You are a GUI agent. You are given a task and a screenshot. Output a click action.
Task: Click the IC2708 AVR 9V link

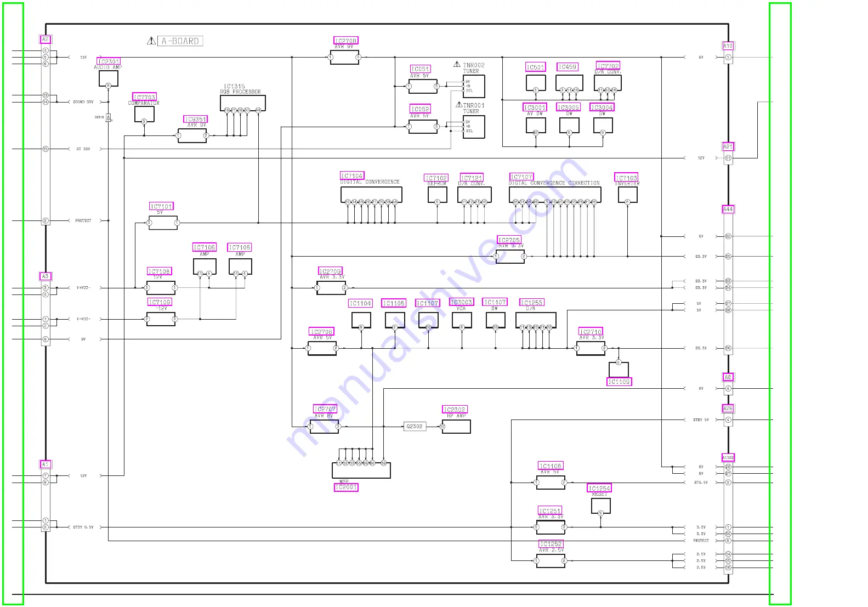pos(346,41)
